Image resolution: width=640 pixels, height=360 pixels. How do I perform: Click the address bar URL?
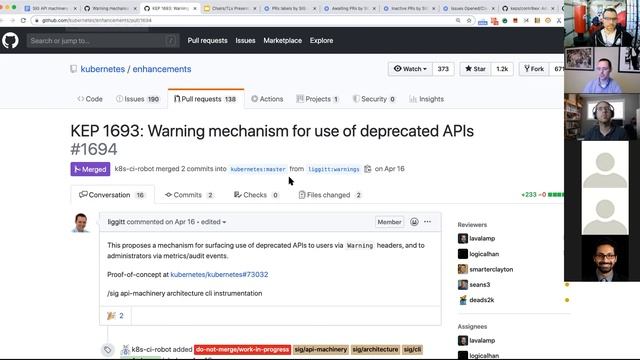(97, 20)
